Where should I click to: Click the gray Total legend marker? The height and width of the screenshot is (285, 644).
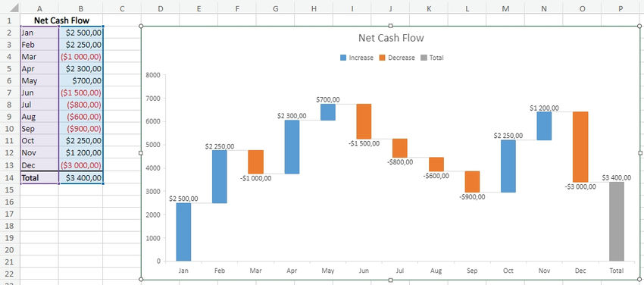coord(424,58)
